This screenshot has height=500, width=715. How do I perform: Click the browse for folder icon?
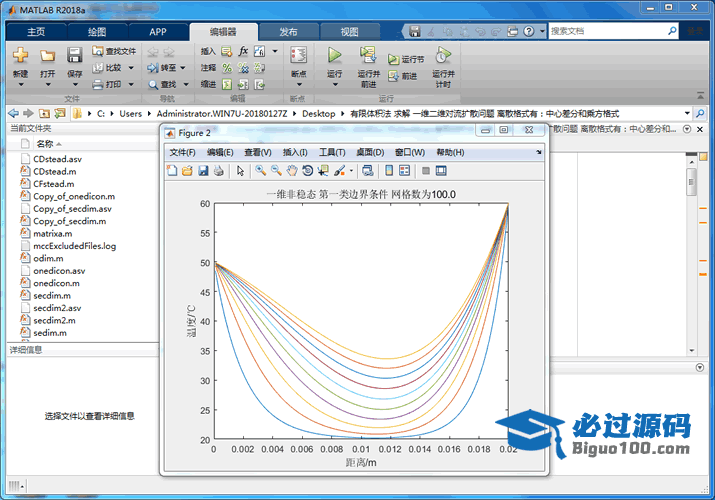click(x=60, y=113)
